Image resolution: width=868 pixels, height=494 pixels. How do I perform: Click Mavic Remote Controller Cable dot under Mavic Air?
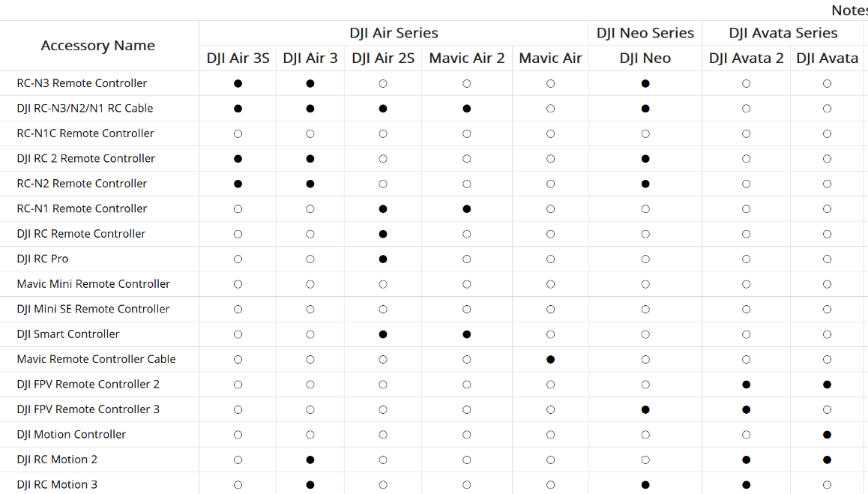click(551, 360)
